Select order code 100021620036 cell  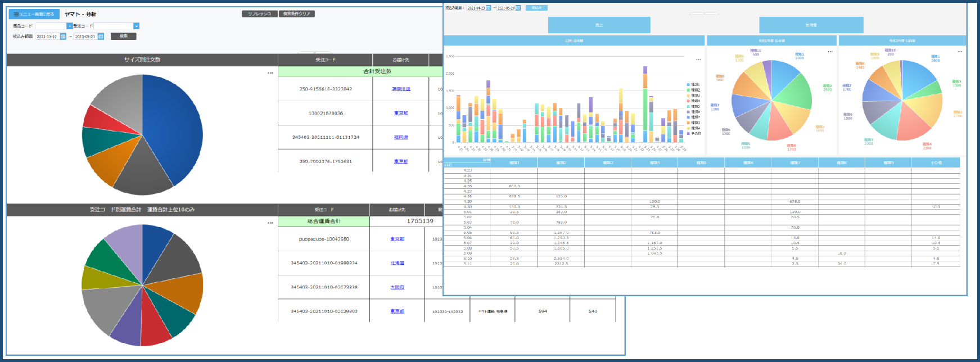(x=326, y=114)
